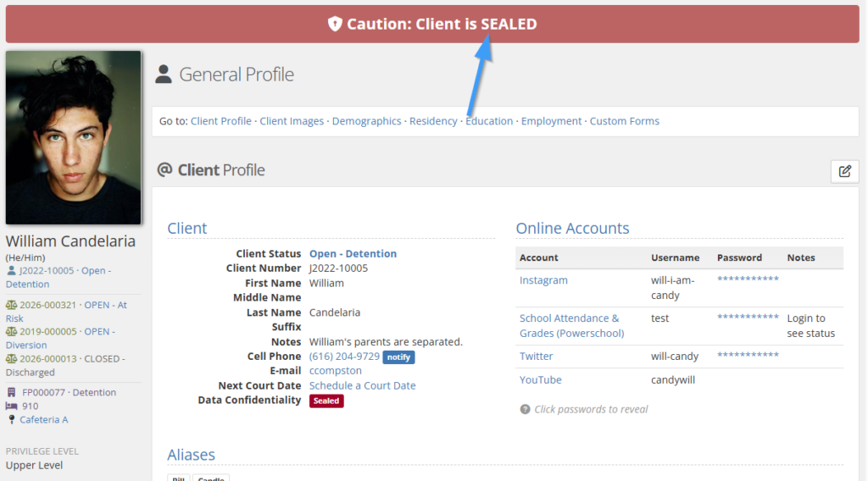Click the note William's parents are separated

386,341
